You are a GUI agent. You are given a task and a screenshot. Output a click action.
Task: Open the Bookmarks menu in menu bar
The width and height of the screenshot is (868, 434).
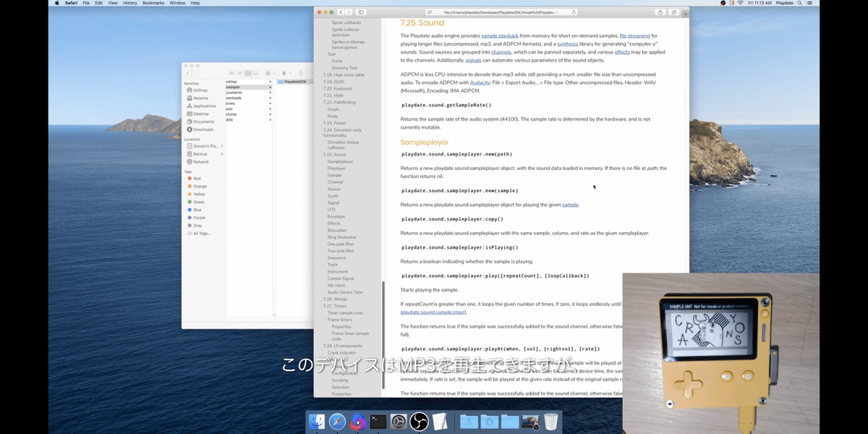[153, 3]
